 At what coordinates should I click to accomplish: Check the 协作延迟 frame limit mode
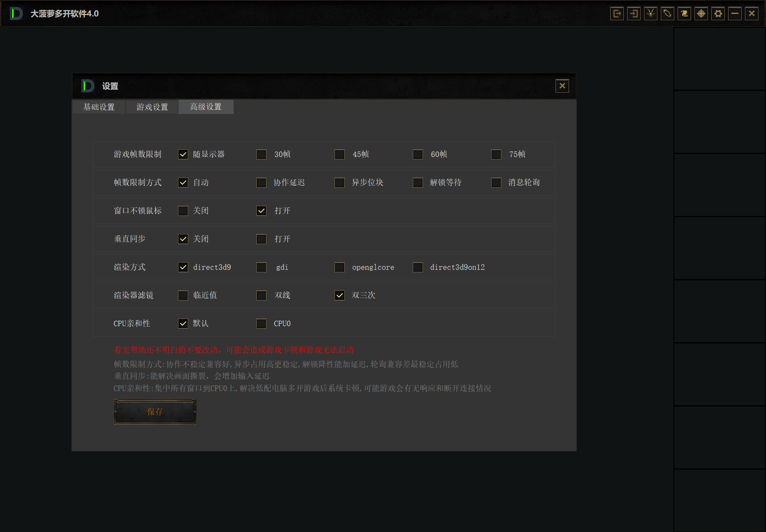tap(261, 183)
